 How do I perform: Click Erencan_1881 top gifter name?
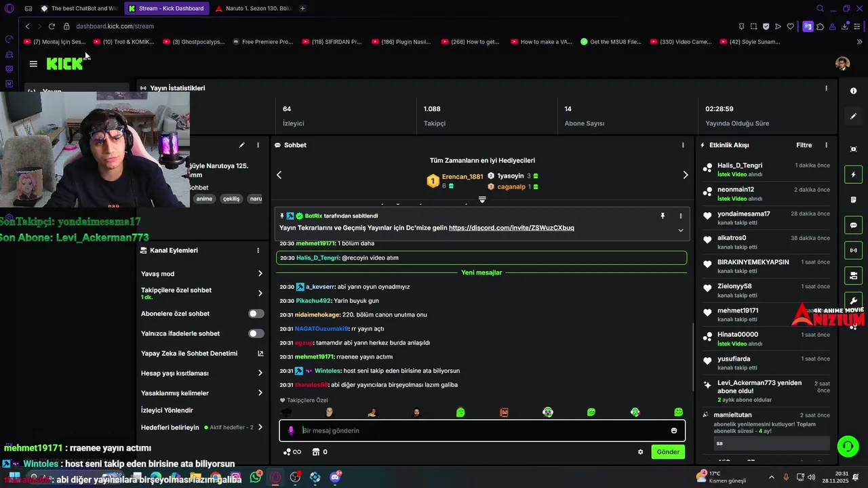pyautogui.click(x=462, y=177)
